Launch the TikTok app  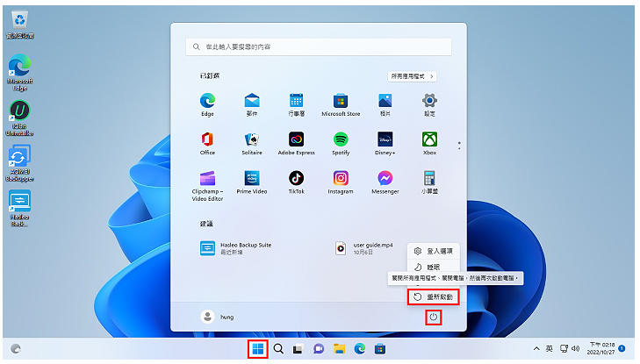297,182
